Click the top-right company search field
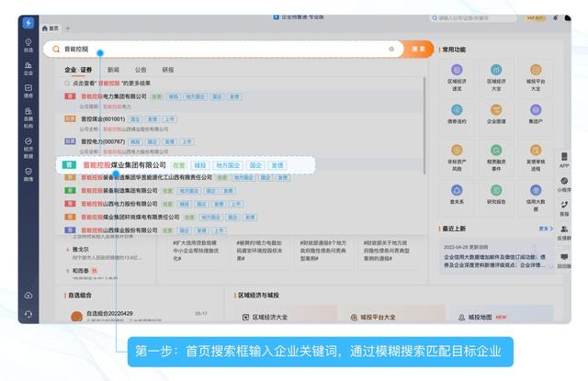Image resolution: width=588 pixels, height=381 pixels. click(473, 18)
